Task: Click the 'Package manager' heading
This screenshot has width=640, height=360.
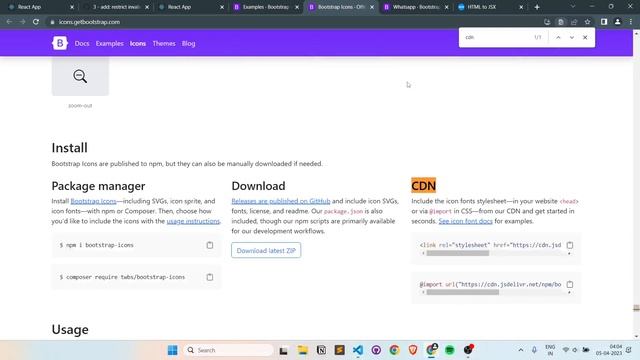Action: [98, 186]
